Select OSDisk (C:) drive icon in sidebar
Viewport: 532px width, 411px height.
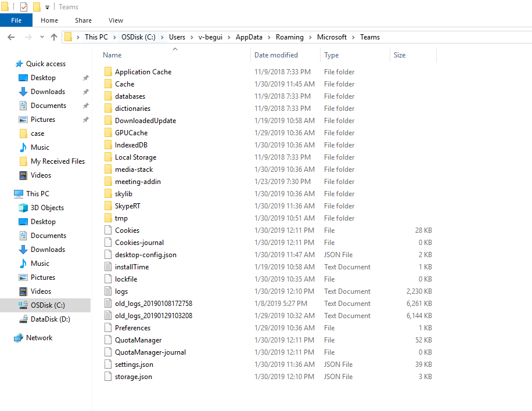coord(23,305)
